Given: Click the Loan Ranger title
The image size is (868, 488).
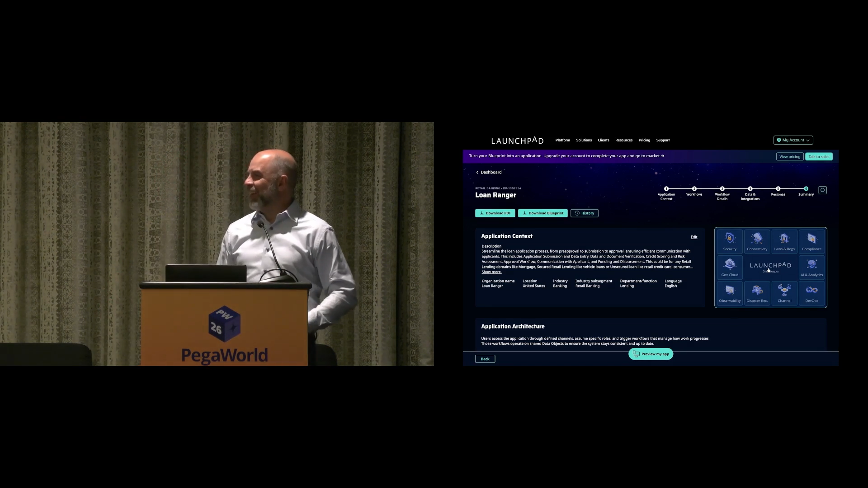Looking at the screenshot, I should 495,195.
